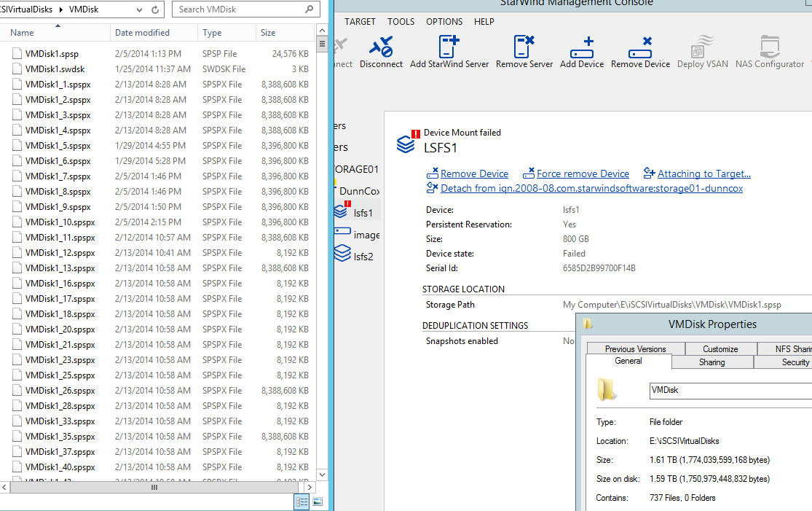Click horizontal scrollbar thumb
Image resolution: width=812 pixels, height=511 pixels.
pyautogui.click(x=154, y=487)
